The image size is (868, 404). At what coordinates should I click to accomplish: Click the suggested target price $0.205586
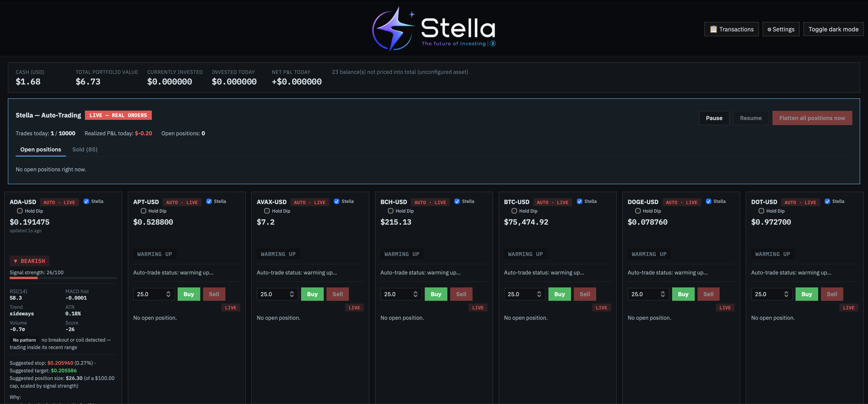64,371
